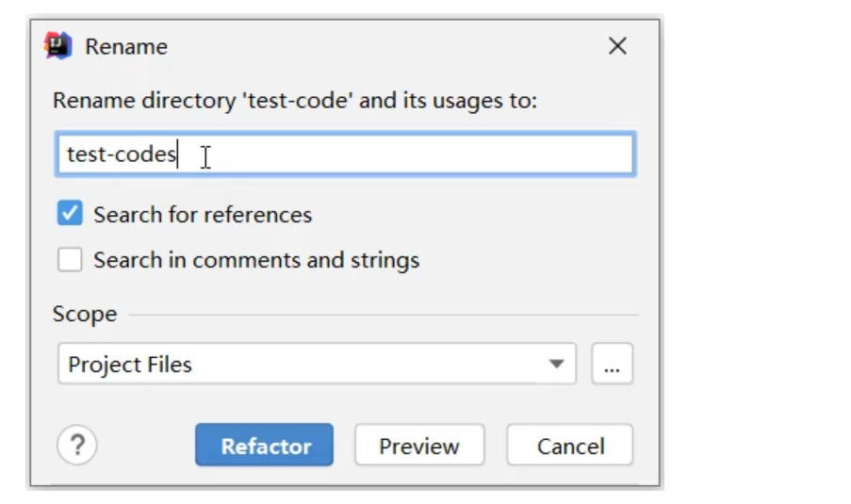Place cursor after 'test-codes' text
This screenshot has width=851, height=504.
tap(178, 154)
